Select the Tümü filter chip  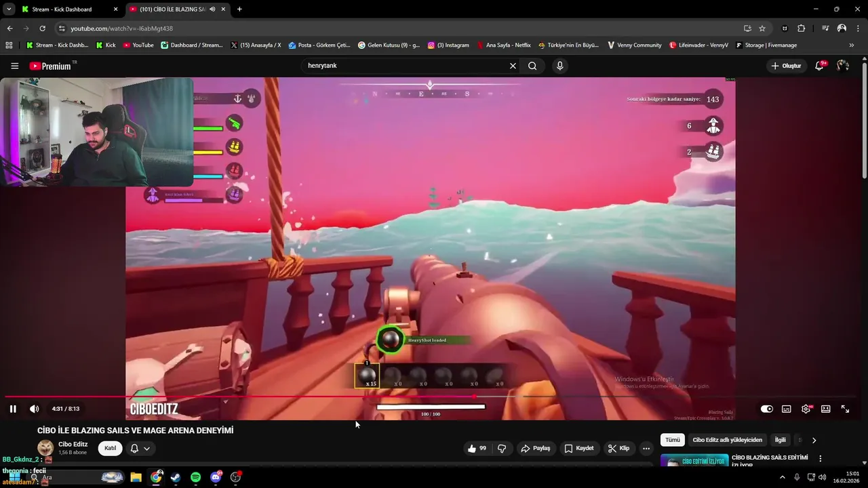[x=672, y=440]
